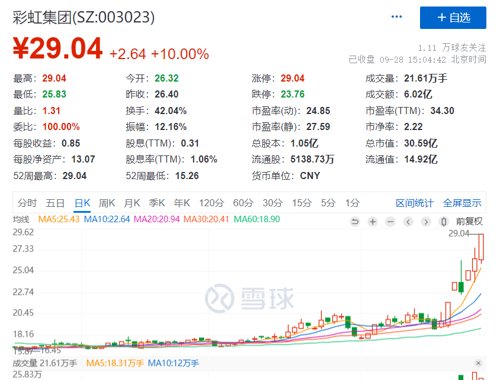Open the three-dot more options menu

(396, 17)
